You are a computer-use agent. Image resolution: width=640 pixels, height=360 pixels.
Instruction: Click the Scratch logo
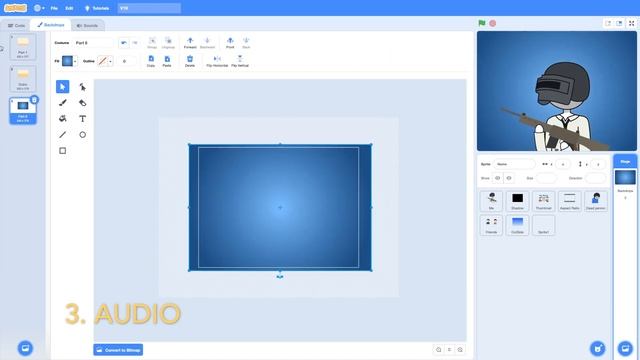pyautogui.click(x=16, y=8)
